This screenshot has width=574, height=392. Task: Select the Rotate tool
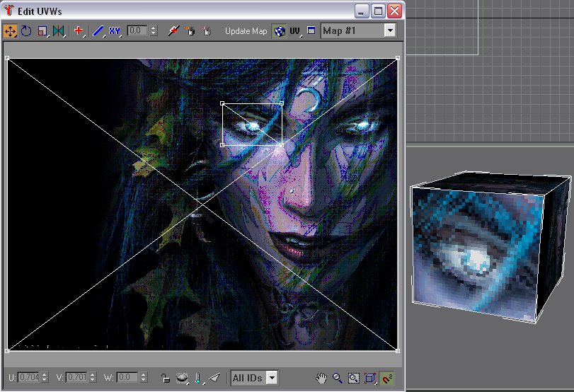[26, 31]
